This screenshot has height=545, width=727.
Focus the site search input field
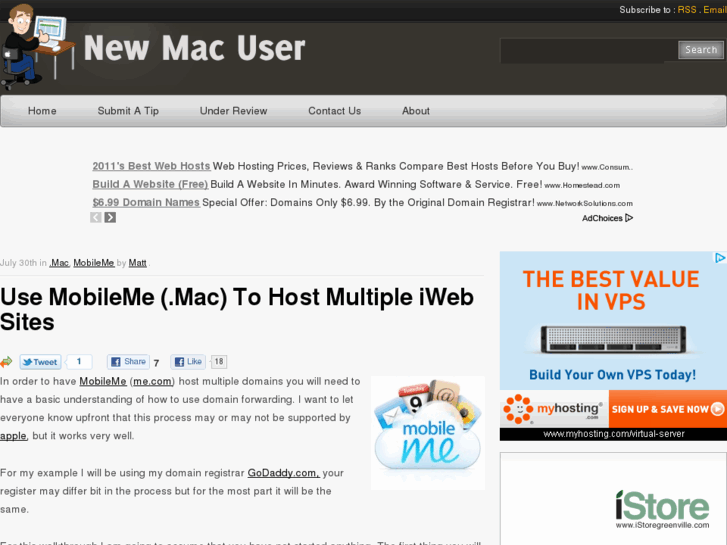(588, 51)
